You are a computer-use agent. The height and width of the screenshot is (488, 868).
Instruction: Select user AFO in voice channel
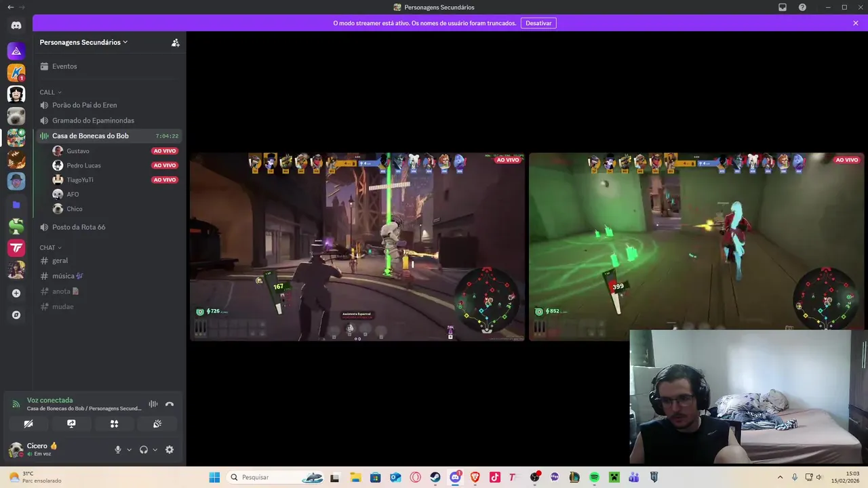tap(115, 195)
